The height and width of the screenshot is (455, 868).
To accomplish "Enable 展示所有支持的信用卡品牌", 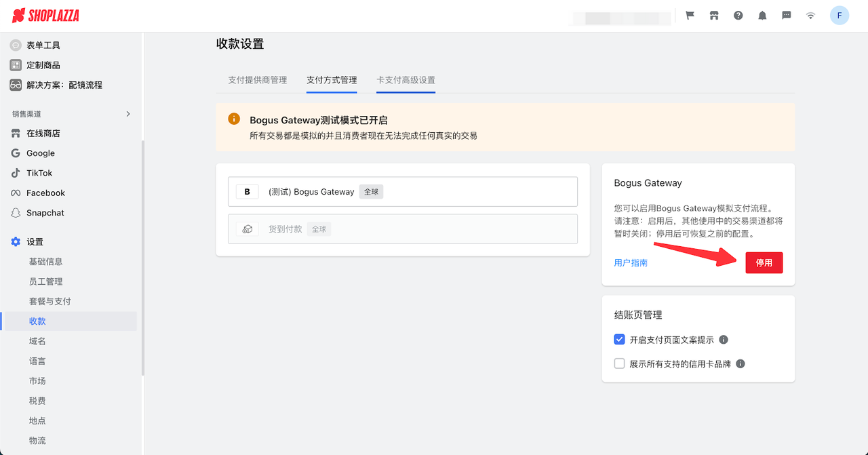I will tap(619, 363).
